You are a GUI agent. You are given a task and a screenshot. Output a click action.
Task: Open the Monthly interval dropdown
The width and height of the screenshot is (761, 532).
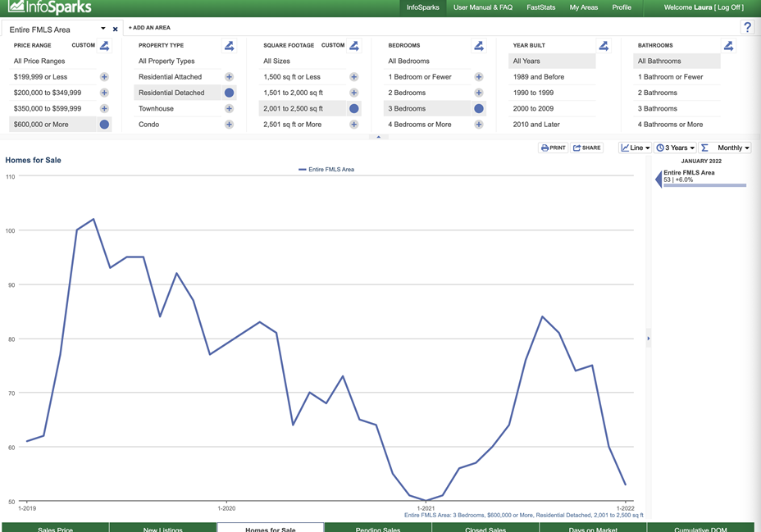727,148
